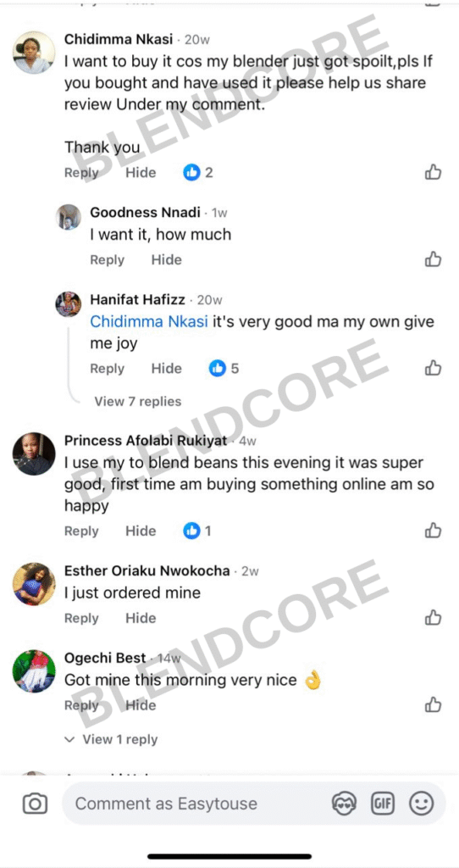
Task: Like Ogechi Best's comment thumbs-up
Action: pos(433,704)
